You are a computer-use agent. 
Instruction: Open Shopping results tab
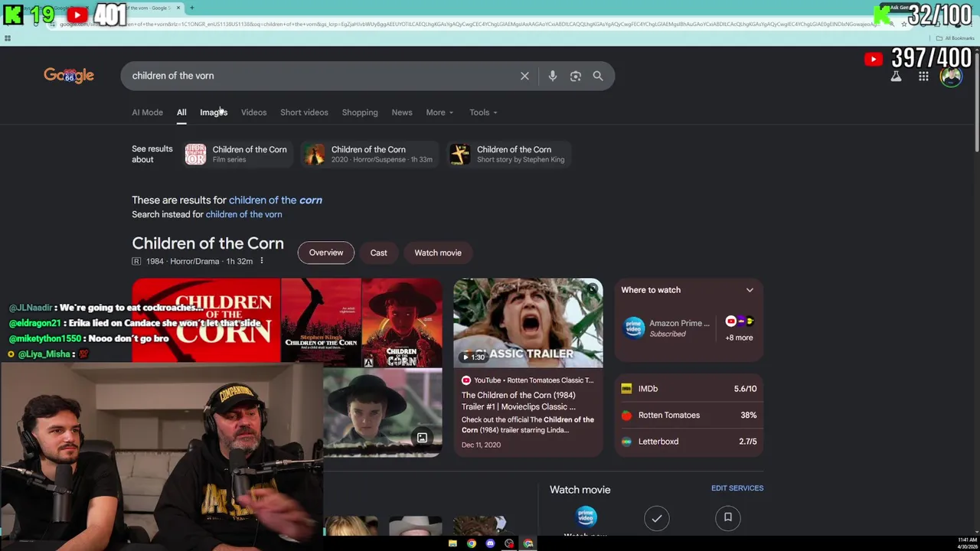coord(360,112)
